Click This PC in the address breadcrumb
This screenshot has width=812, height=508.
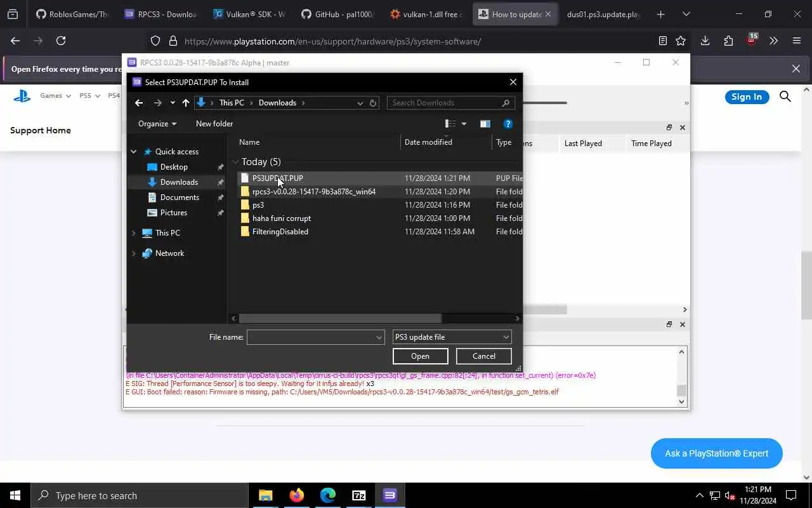(x=232, y=103)
